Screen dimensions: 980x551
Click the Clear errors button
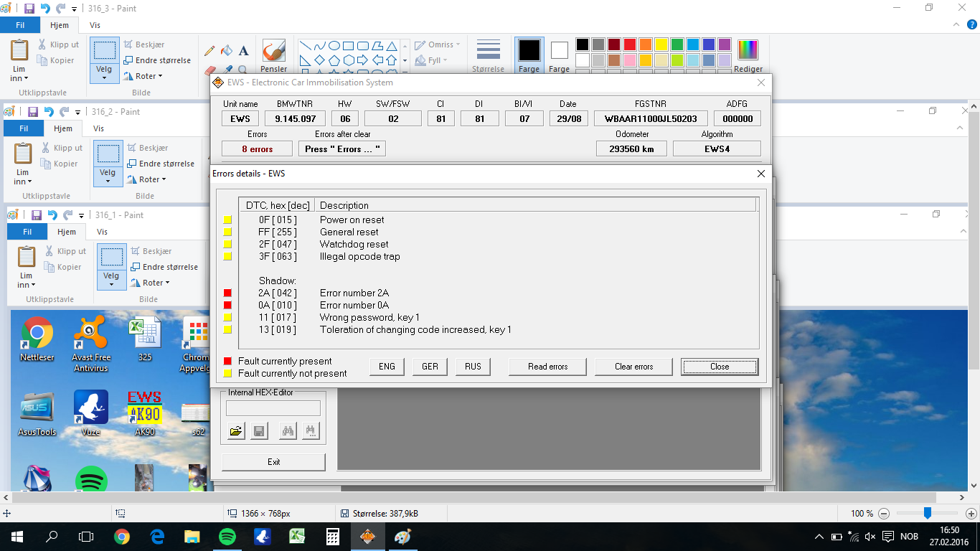634,367
